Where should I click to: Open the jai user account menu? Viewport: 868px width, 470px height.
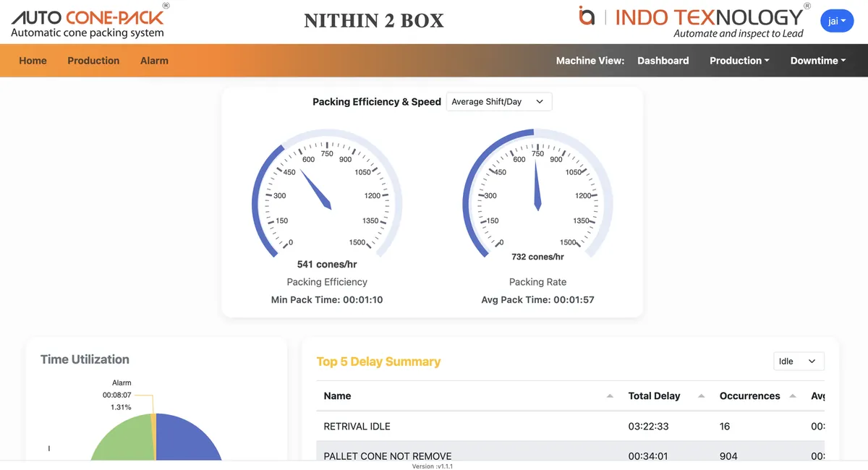tap(837, 21)
